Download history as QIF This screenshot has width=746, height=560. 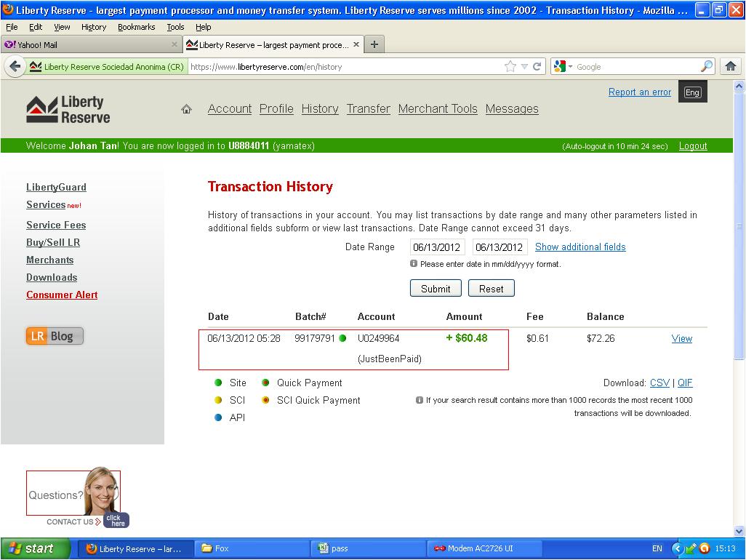[x=685, y=383]
